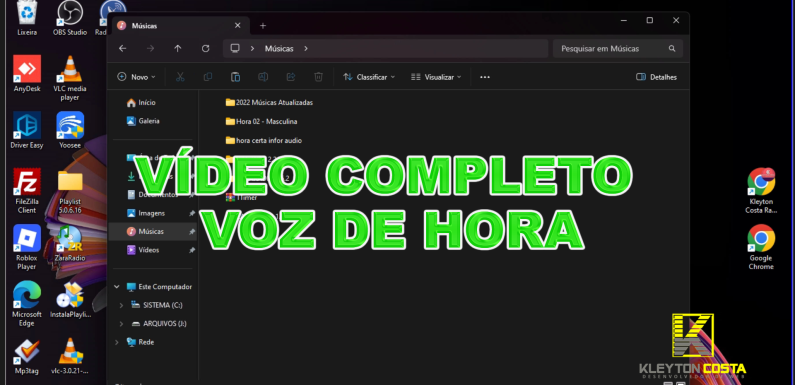Screen dimensions: 795x385
Task: Go back in File Explorer
Action: [122, 49]
